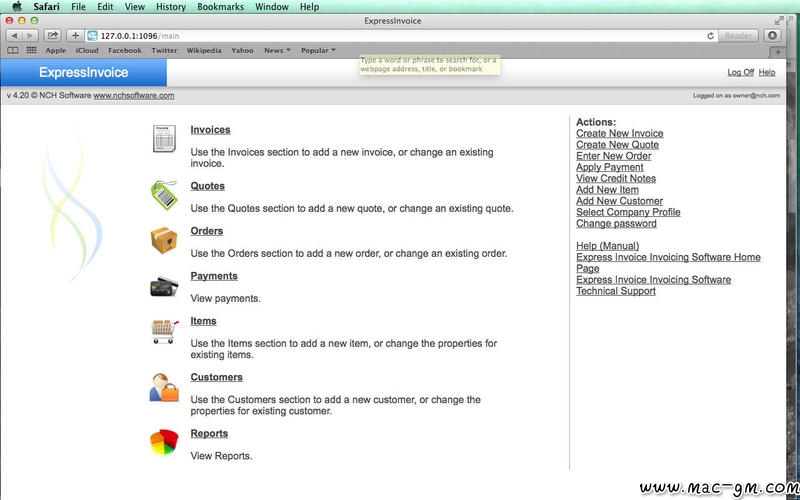Reload the page with the refresh icon
Viewport: 800px width, 500px height.
(710, 36)
